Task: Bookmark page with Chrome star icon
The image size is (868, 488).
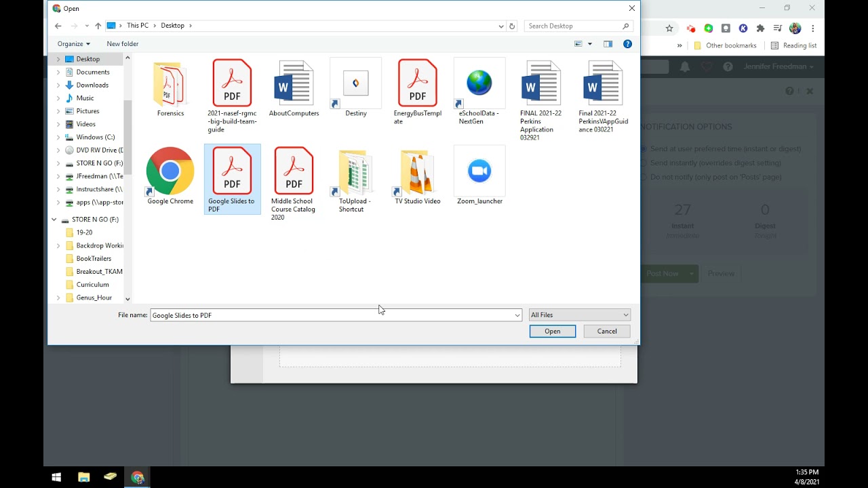Action: click(x=669, y=28)
